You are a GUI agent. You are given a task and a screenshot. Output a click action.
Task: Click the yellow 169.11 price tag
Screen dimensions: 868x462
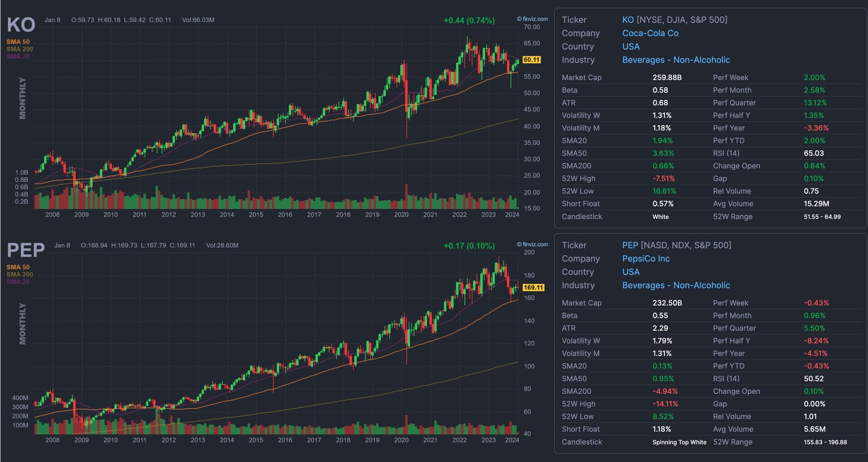533,287
